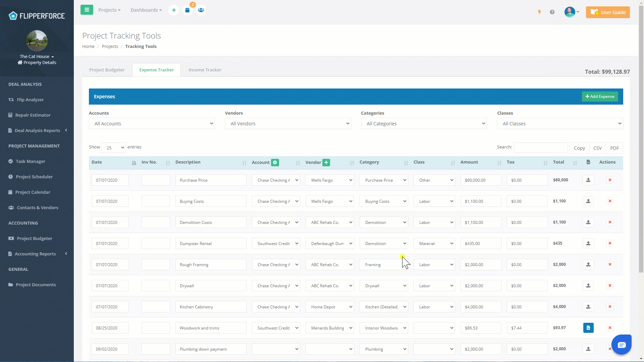Switch to the Income Tracker tab
The width and height of the screenshot is (644, 362).
pyautogui.click(x=205, y=70)
